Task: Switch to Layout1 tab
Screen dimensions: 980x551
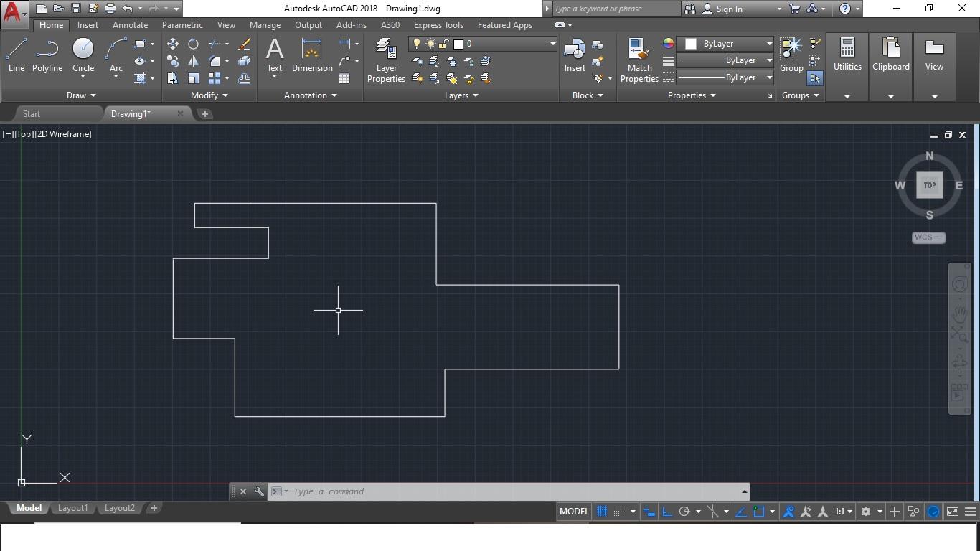Action: coord(72,508)
